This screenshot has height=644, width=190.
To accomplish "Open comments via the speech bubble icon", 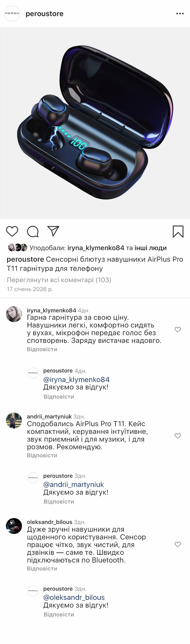I will click(x=33, y=231).
